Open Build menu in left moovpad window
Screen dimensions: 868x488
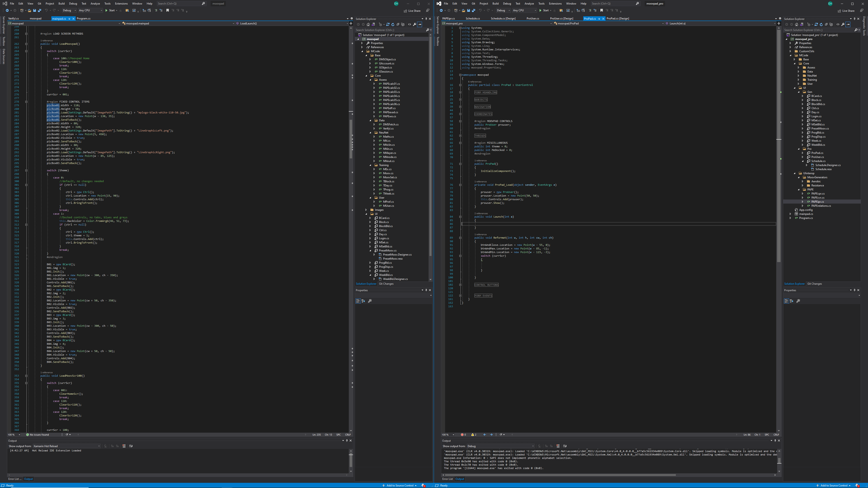[x=61, y=3]
